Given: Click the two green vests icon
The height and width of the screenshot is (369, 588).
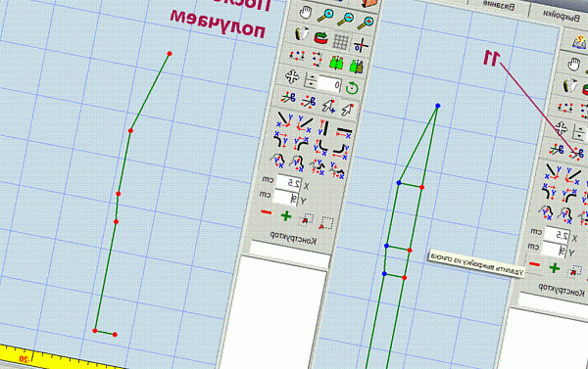Looking at the screenshot, I should (x=336, y=63).
